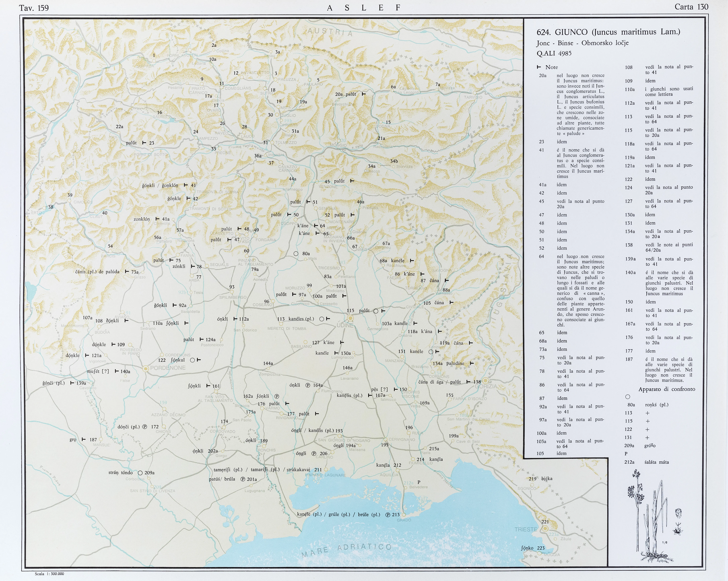Click the 'Carta 130' page label

point(691,7)
